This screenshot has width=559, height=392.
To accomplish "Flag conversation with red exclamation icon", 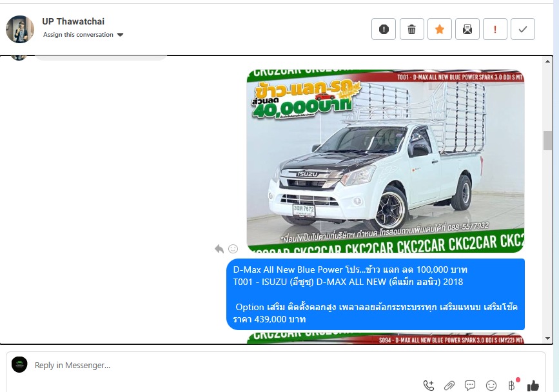I will pos(495,29).
